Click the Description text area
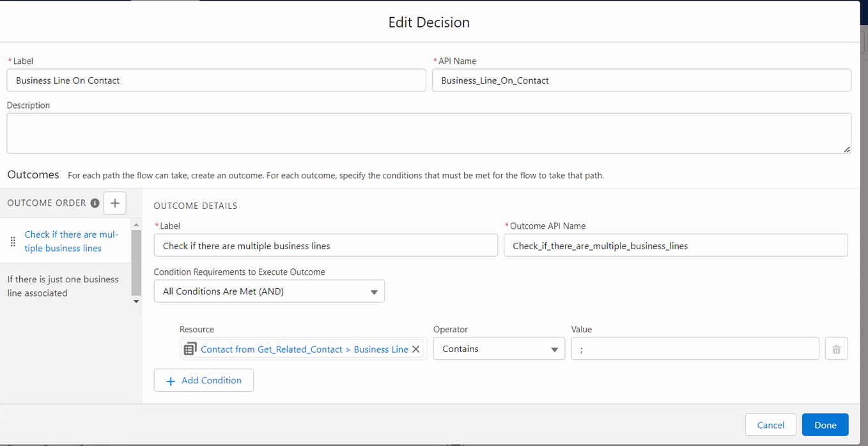 click(x=429, y=134)
